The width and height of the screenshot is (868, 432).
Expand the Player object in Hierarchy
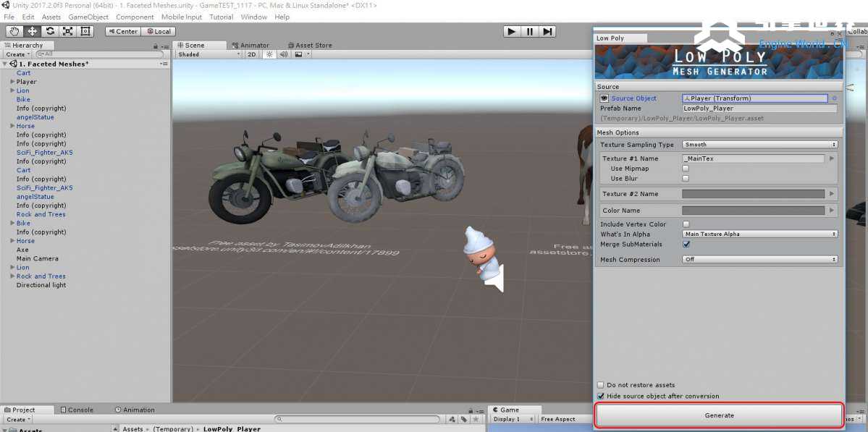point(12,82)
